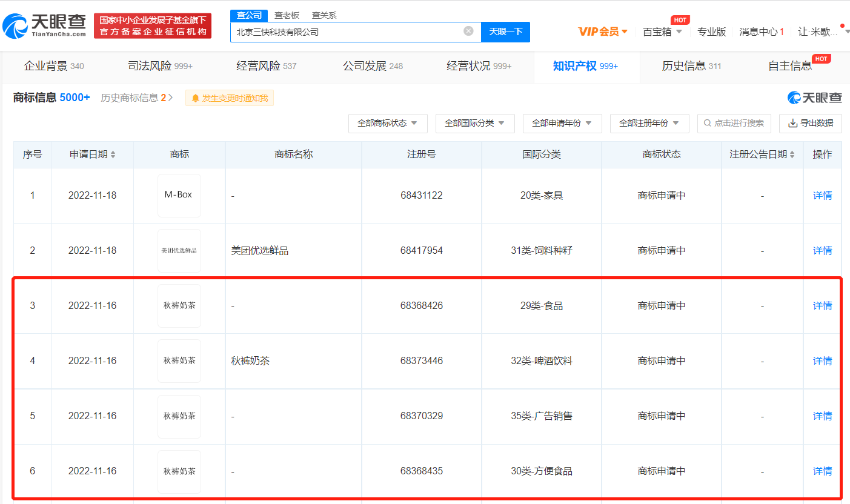
Task: Open the 经营状况 tab
Action: click(479, 66)
